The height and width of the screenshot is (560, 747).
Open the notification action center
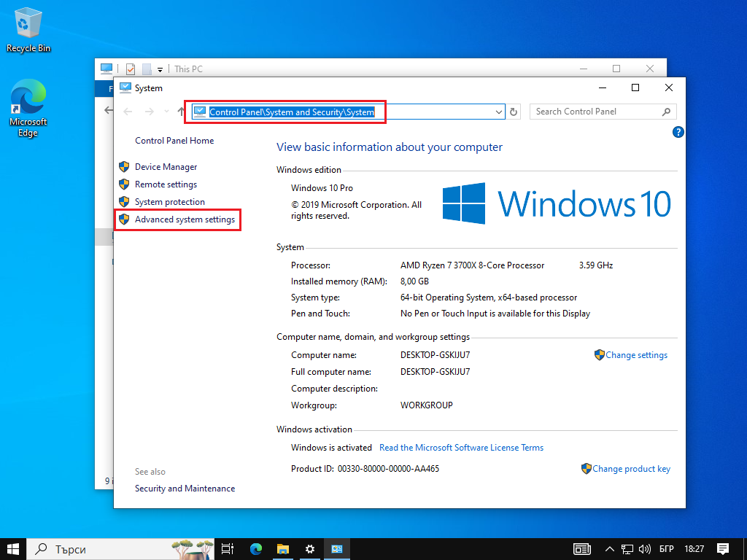tap(723, 549)
